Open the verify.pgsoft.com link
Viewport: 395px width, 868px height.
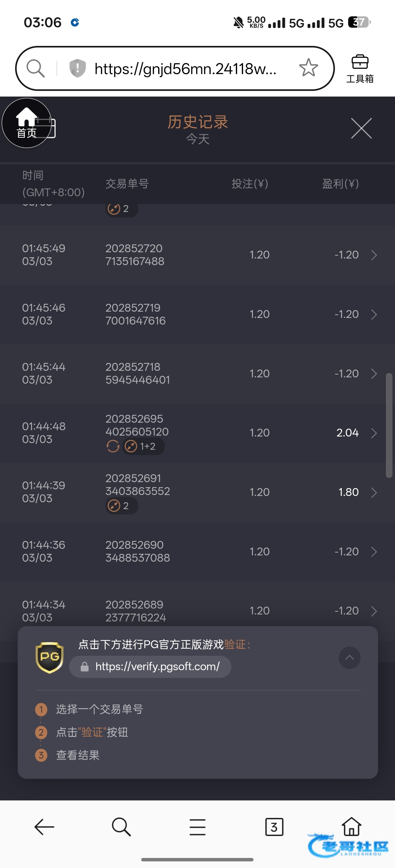pos(157,666)
